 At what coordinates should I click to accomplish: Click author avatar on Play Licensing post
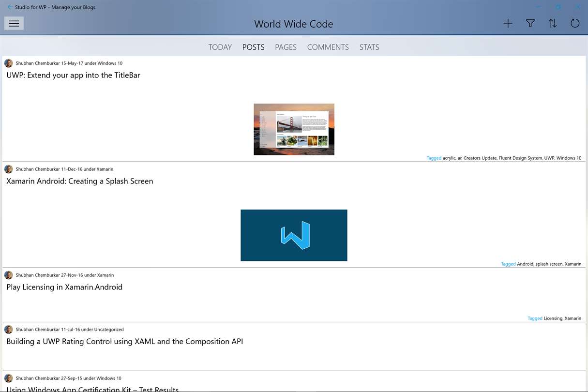[x=9, y=275]
